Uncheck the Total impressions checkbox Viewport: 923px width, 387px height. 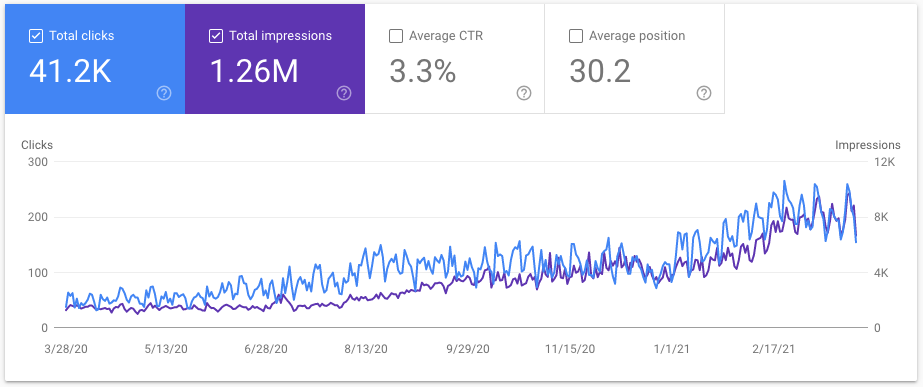(216, 36)
